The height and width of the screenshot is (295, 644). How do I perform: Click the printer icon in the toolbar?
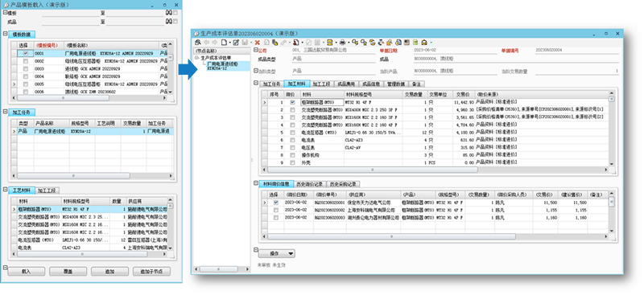click(342, 43)
